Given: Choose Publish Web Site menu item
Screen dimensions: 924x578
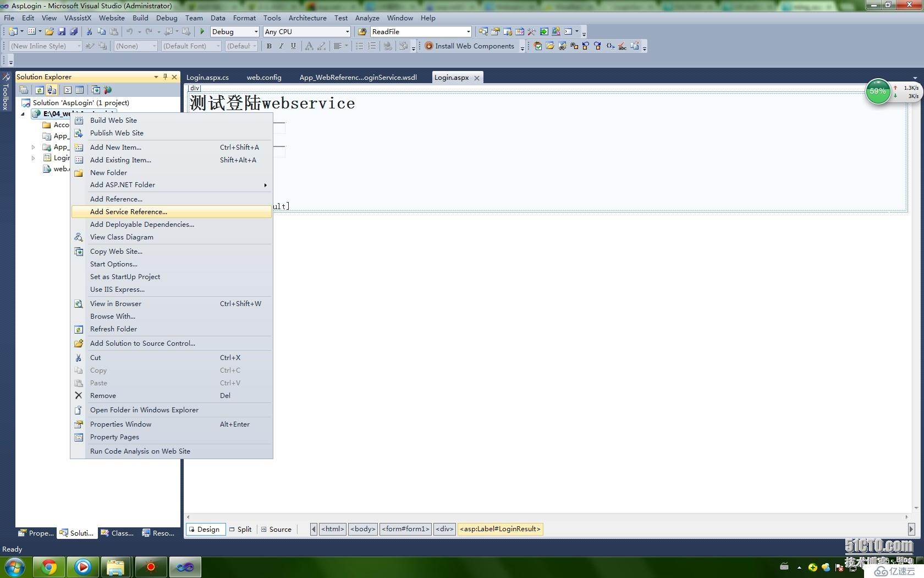Looking at the screenshot, I should tap(172, 133).
